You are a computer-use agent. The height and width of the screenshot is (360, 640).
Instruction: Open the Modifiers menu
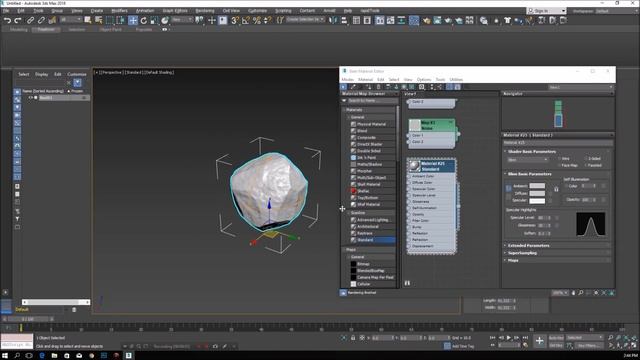point(120,11)
